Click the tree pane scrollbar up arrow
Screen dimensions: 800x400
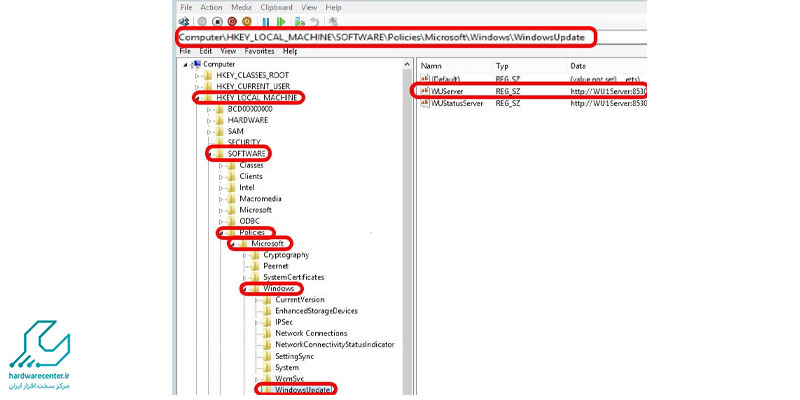click(407, 65)
